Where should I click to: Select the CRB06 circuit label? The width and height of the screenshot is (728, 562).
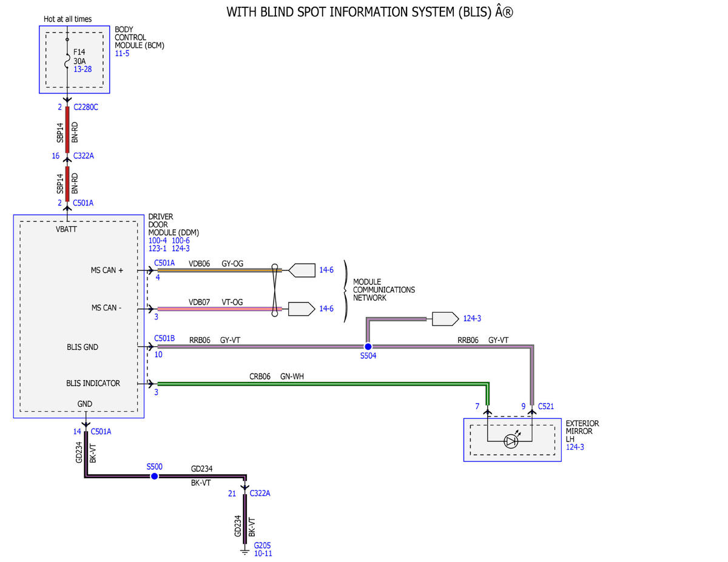(x=260, y=376)
